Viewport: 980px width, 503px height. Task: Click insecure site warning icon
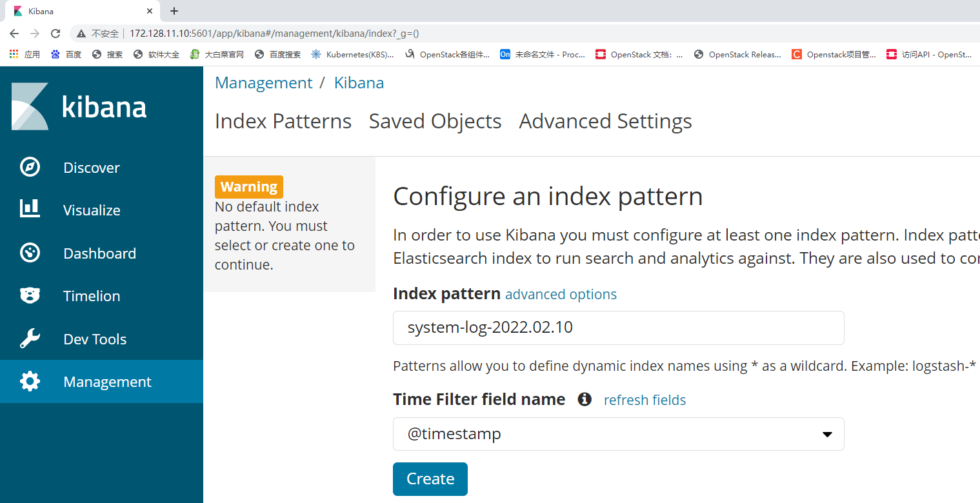(81, 34)
